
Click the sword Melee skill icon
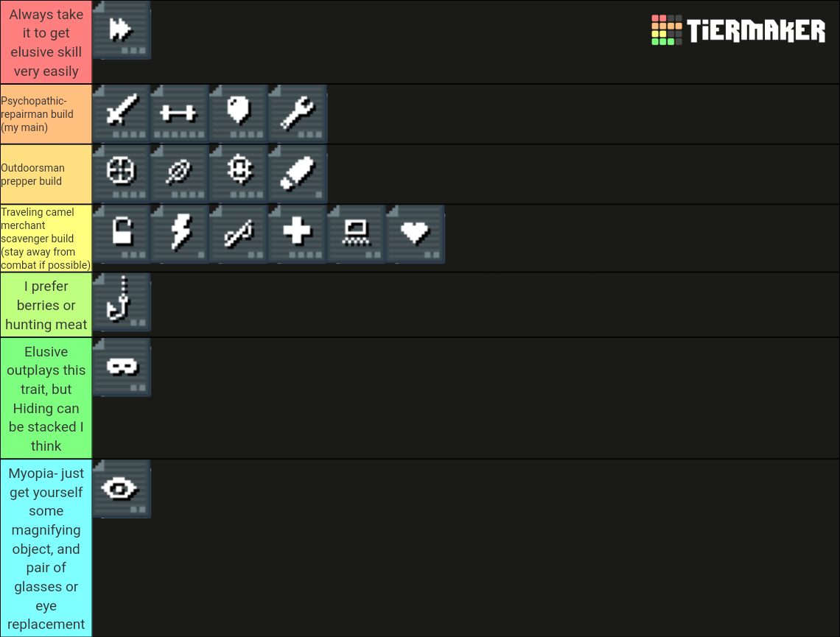(x=121, y=113)
